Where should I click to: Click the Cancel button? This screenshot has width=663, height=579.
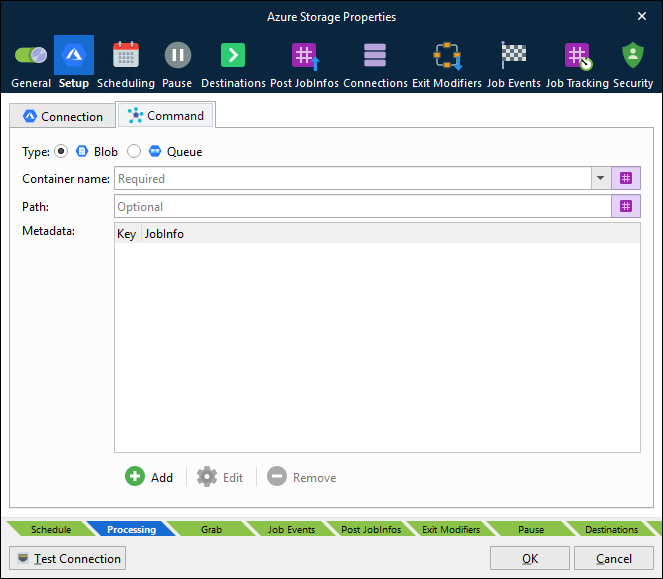[x=614, y=558]
